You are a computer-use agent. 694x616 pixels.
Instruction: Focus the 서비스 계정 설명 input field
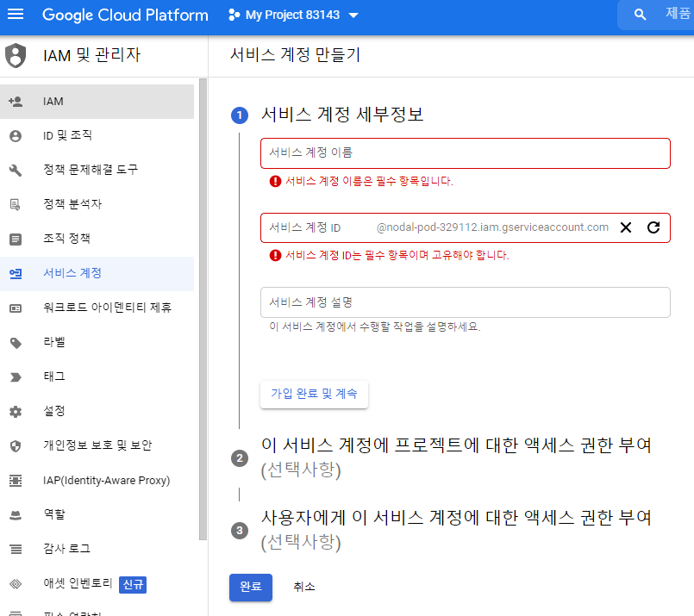[x=466, y=302]
